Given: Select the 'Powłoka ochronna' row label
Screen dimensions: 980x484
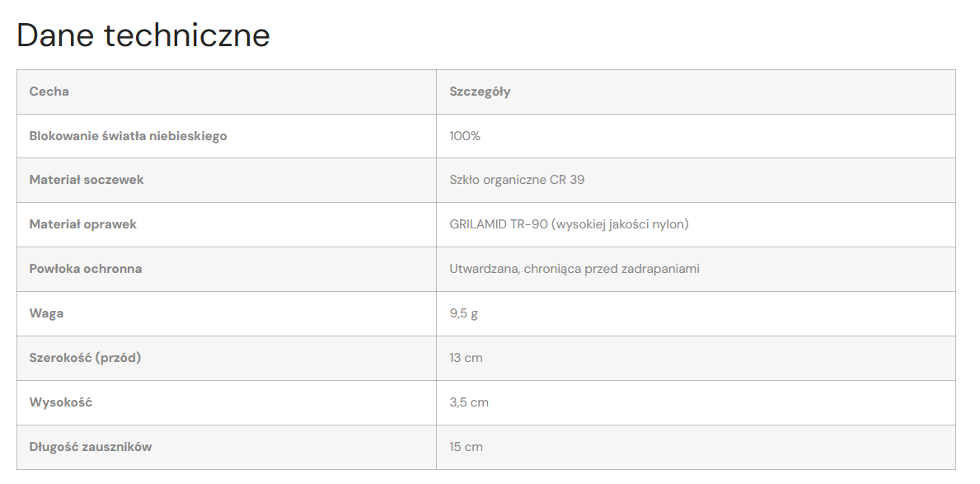Looking at the screenshot, I should coord(86,269).
